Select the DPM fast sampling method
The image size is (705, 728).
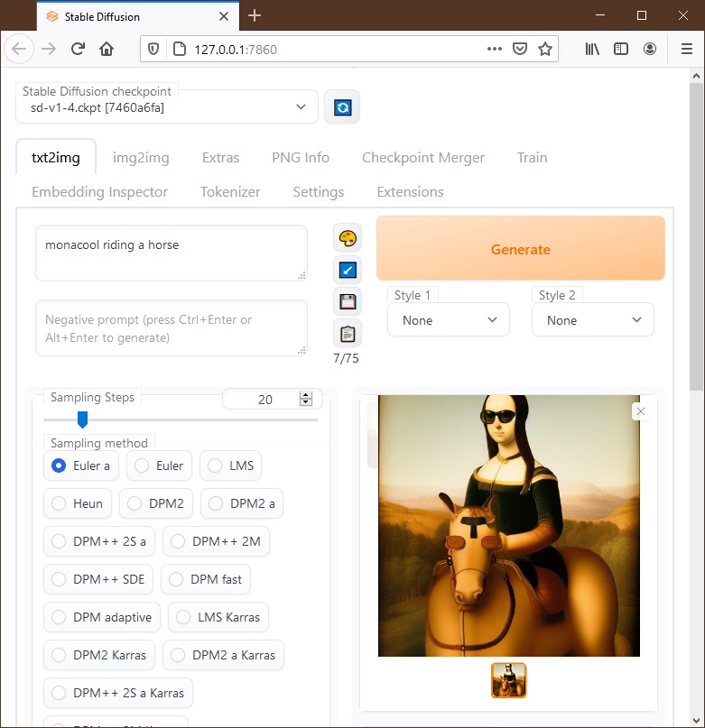[x=206, y=579]
